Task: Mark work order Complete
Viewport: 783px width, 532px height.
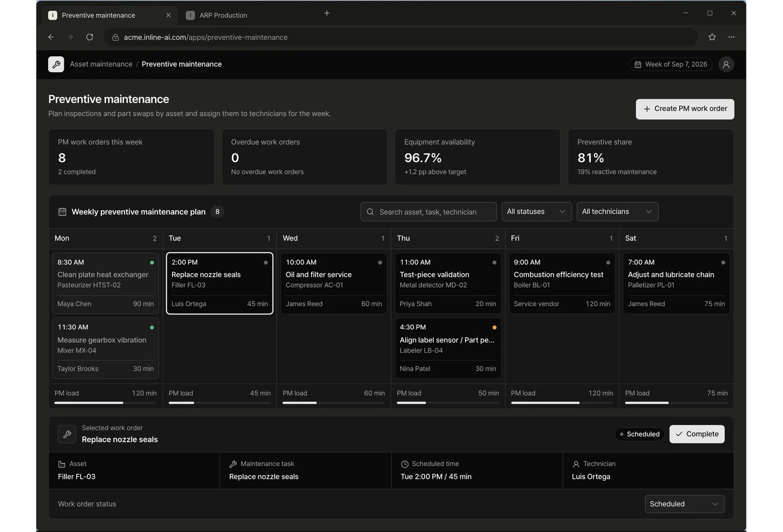Action: [x=697, y=434]
